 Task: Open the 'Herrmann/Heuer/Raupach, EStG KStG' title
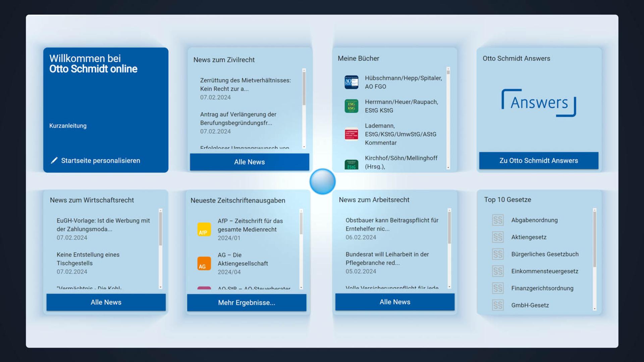pos(401,106)
